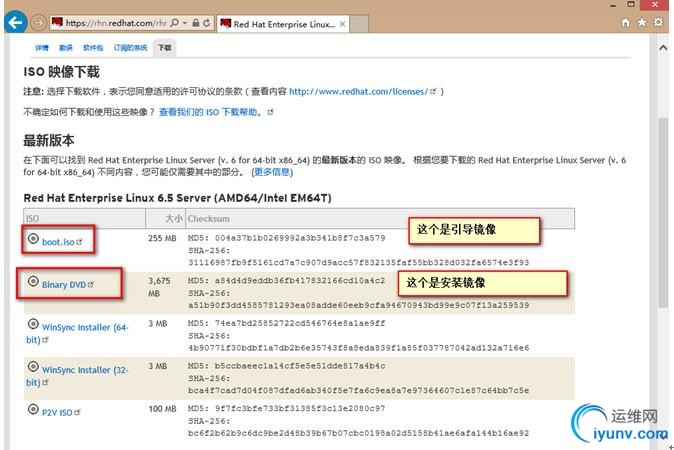Select the 下载 tab

(x=165, y=48)
